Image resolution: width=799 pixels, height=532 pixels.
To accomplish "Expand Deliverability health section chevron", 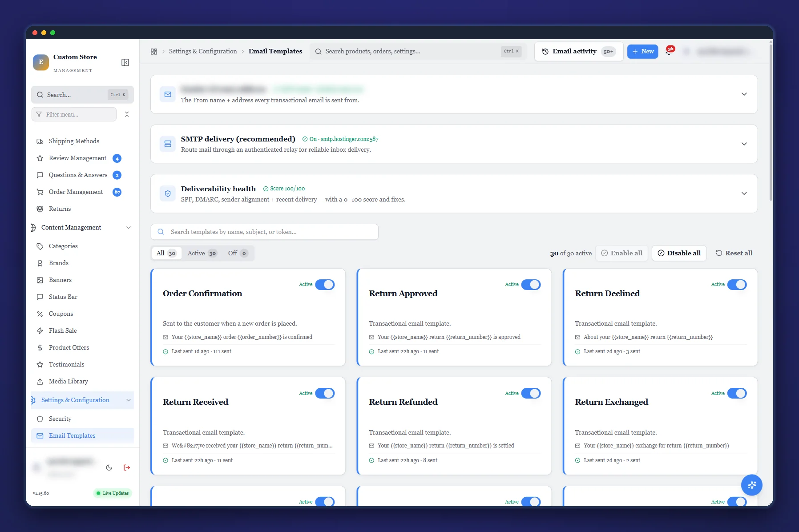I will point(744,193).
